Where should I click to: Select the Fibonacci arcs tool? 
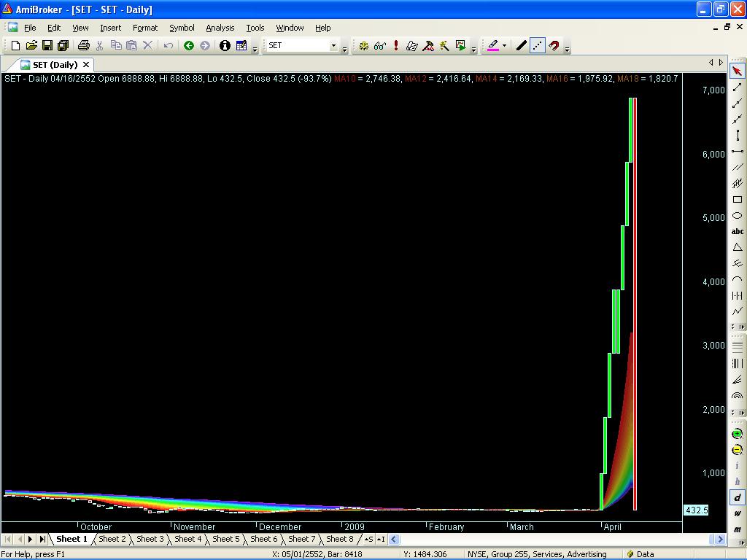click(737, 395)
